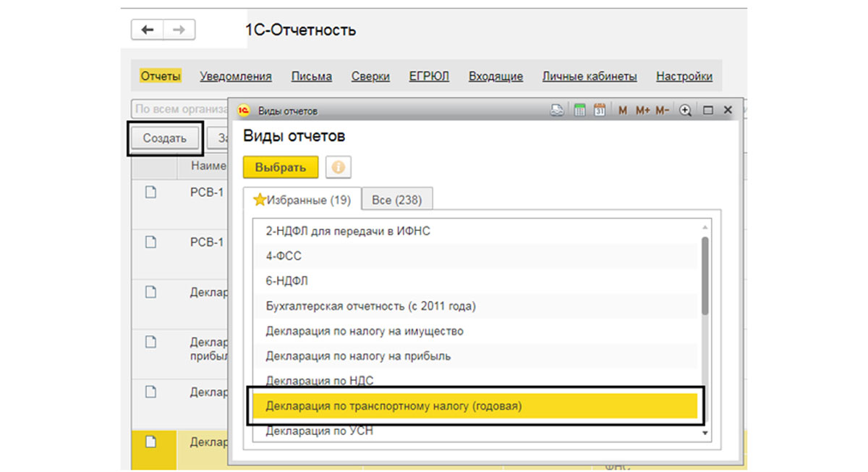Select the Избранные (19) tab
Screen dimensions: 868x472
pos(302,200)
